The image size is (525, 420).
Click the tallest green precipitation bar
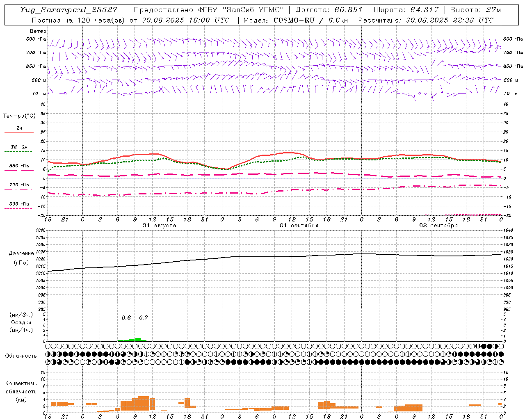click(x=138, y=340)
